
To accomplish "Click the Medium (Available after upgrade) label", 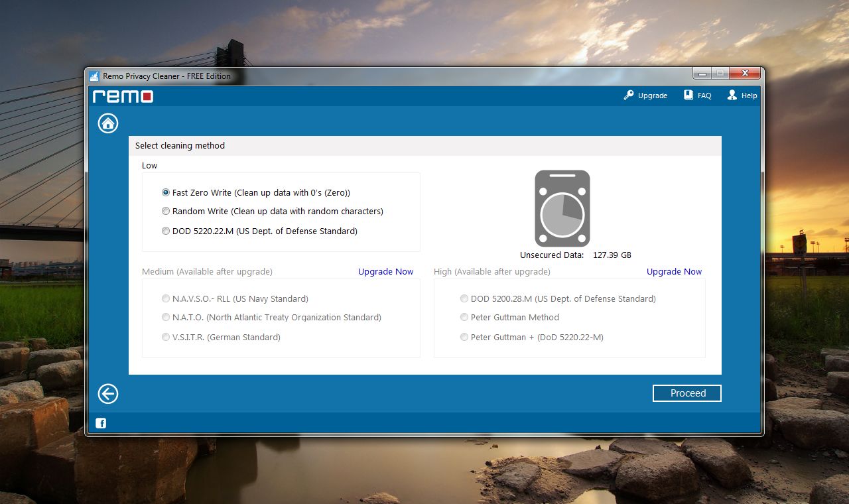I will pos(207,272).
